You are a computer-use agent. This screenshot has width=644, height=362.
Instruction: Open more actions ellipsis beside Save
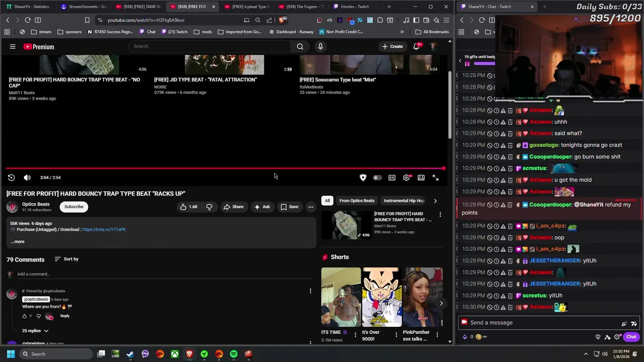(310, 207)
